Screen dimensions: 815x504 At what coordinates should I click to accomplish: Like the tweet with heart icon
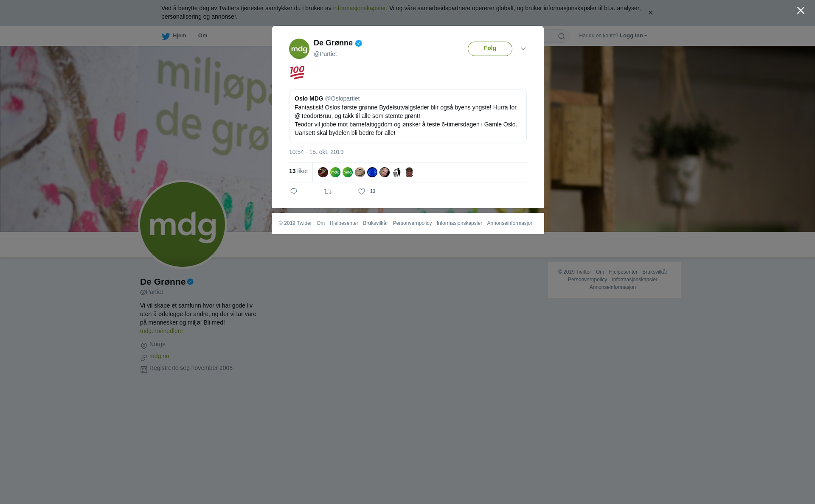[362, 192]
